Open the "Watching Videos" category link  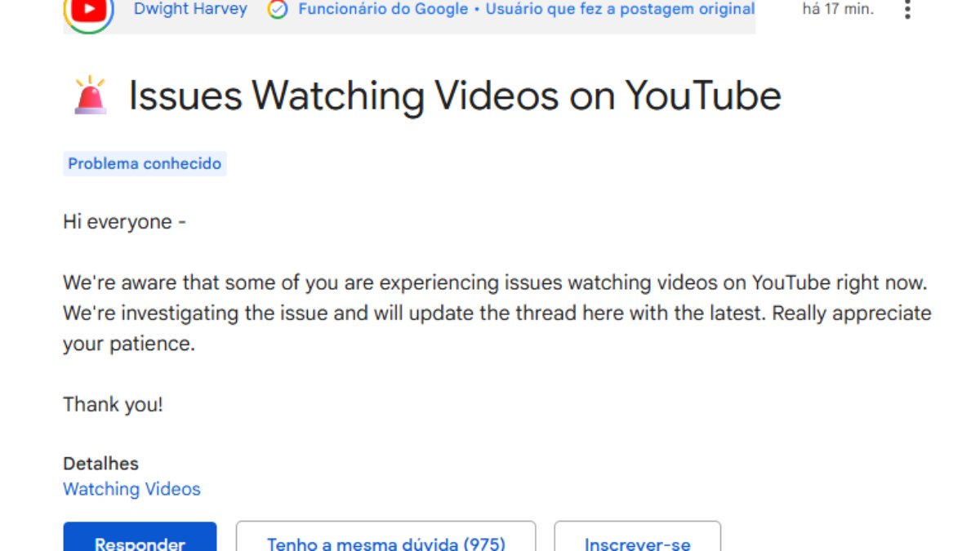[131, 489]
